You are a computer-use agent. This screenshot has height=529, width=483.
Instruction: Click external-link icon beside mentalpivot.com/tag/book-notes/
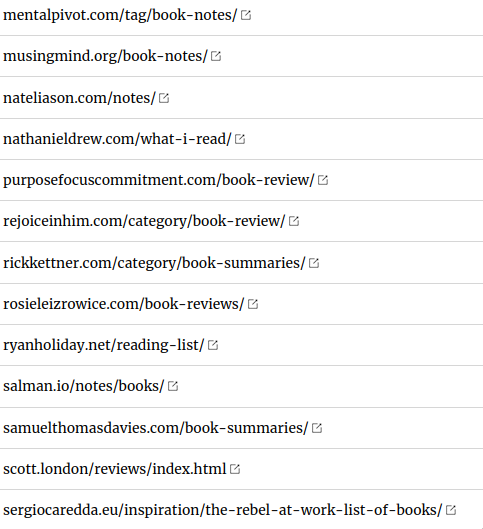(246, 15)
